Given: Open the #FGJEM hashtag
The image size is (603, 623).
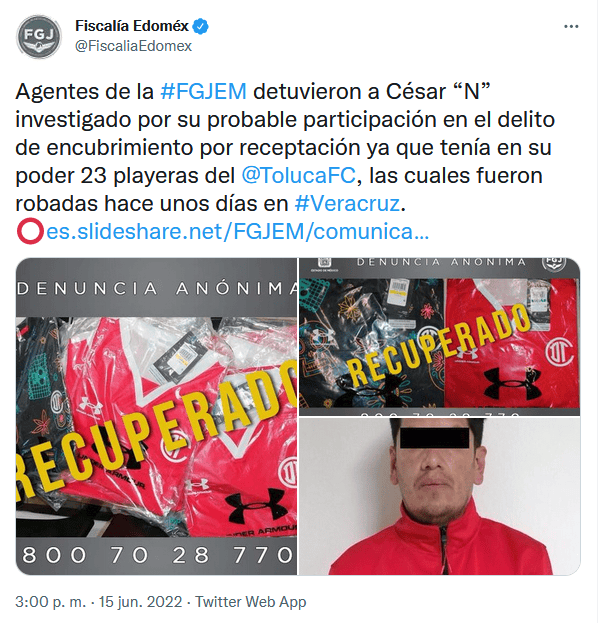Looking at the screenshot, I should tap(203, 91).
